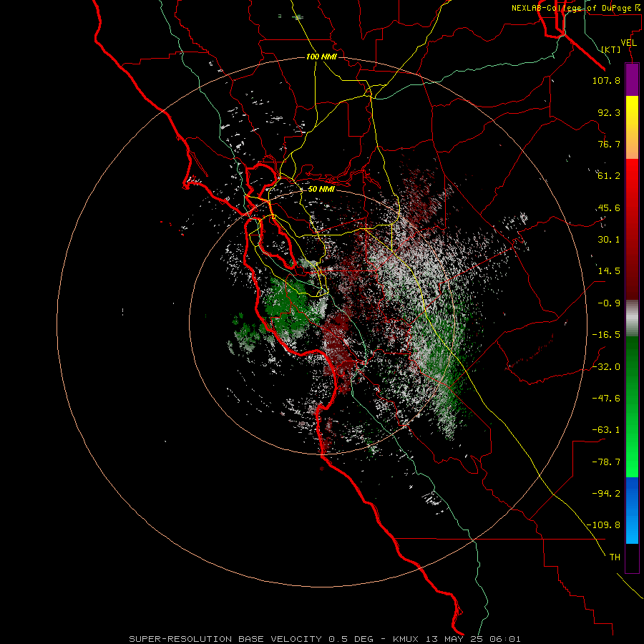The height and width of the screenshot is (644, 644).
Task: Click the 50 NMI range ring label
Action: [321, 189]
